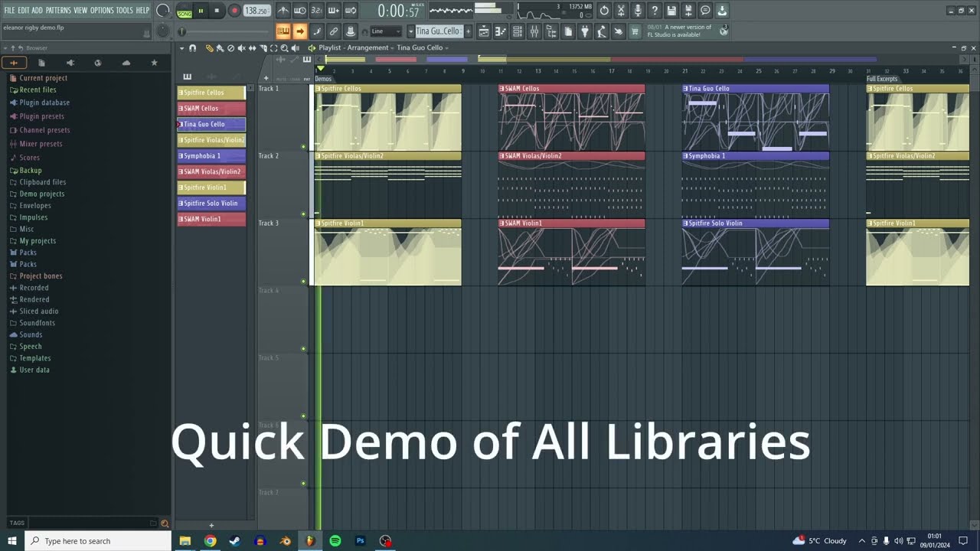This screenshot has width=980, height=551.
Task: Toggle the Playlist snap magnet
Action: point(192,48)
